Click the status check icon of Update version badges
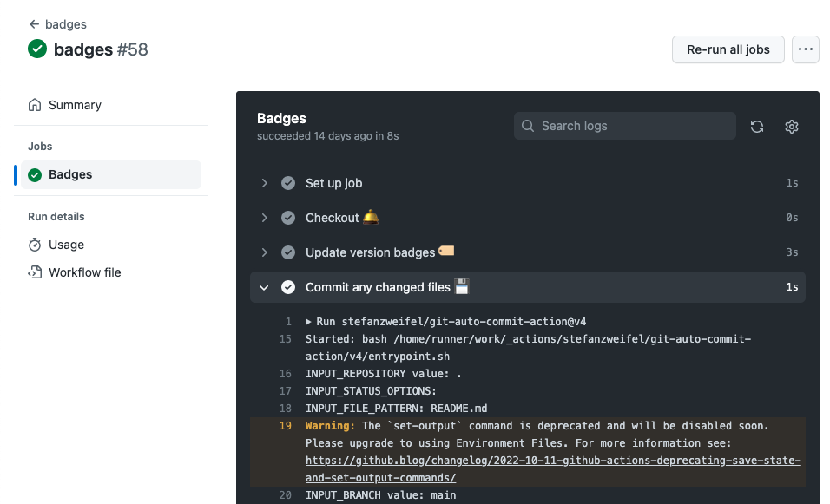Screen dimensions: 830x504 [288, 252]
